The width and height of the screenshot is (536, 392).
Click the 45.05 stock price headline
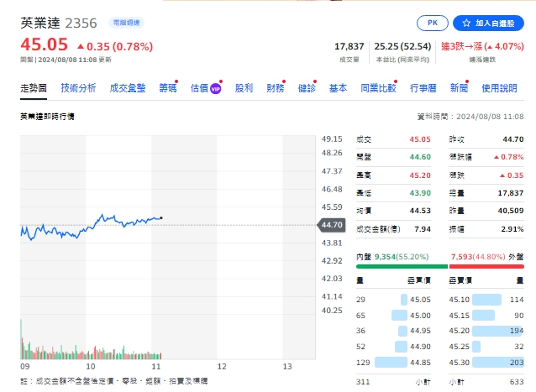pos(44,44)
